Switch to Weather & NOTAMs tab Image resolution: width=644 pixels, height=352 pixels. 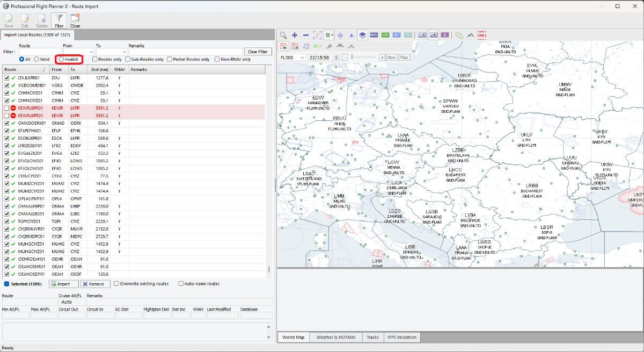coord(336,337)
